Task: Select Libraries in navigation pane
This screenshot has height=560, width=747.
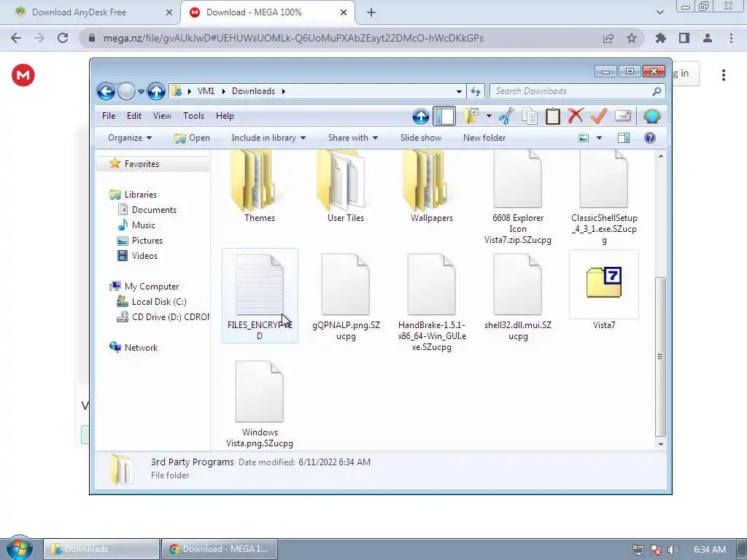Action: [x=141, y=194]
